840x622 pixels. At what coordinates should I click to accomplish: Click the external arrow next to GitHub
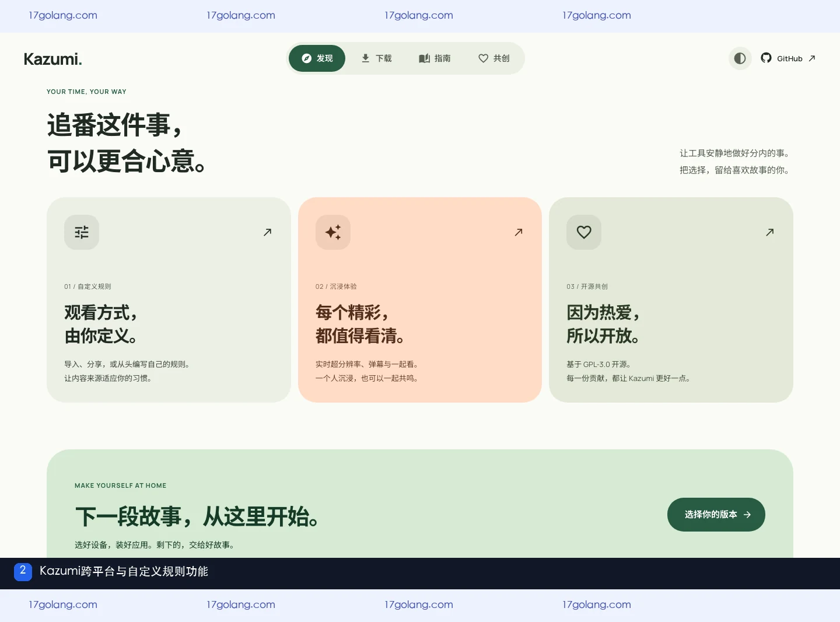pyautogui.click(x=811, y=58)
